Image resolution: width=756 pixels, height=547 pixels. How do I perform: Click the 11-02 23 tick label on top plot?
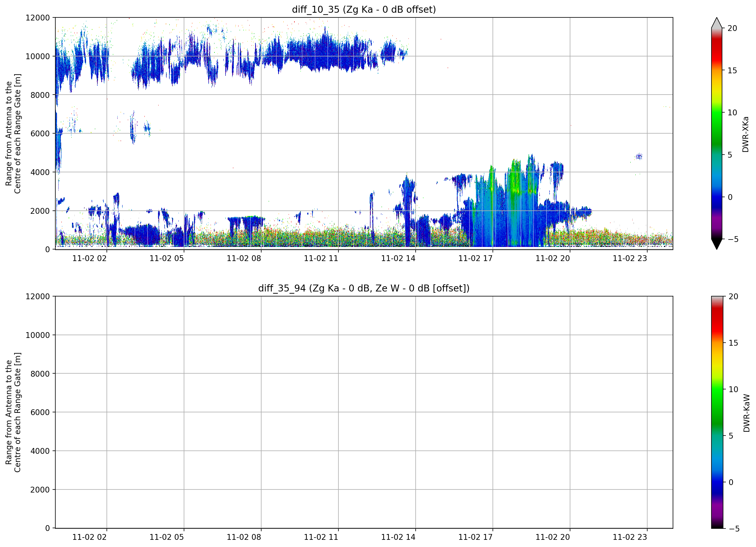[630, 259]
